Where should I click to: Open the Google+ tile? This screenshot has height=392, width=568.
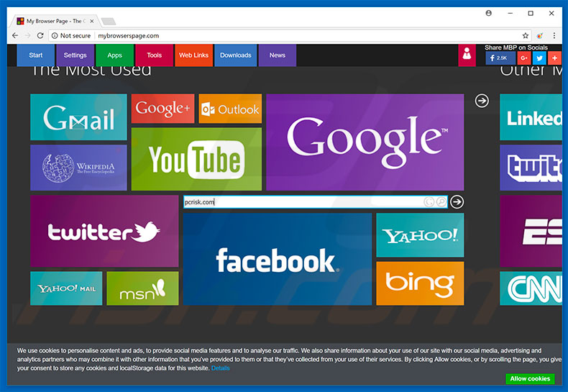(162, 109)
